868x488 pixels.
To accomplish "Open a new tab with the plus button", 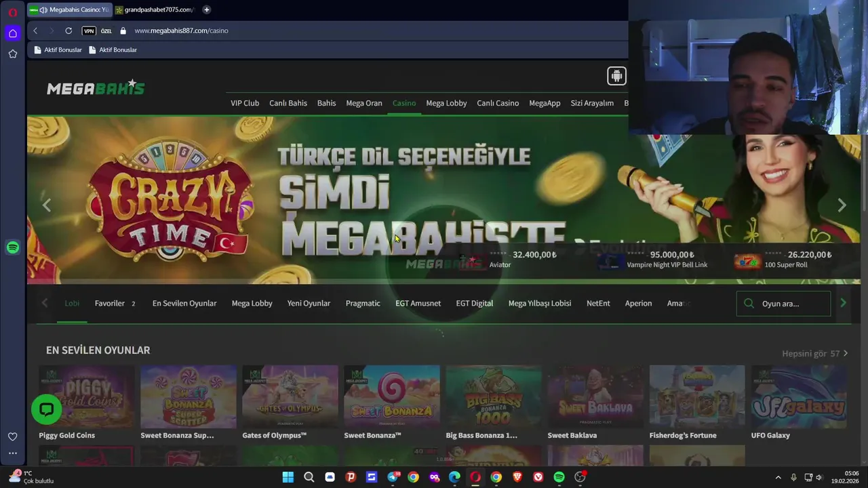I will click(206, 9).
